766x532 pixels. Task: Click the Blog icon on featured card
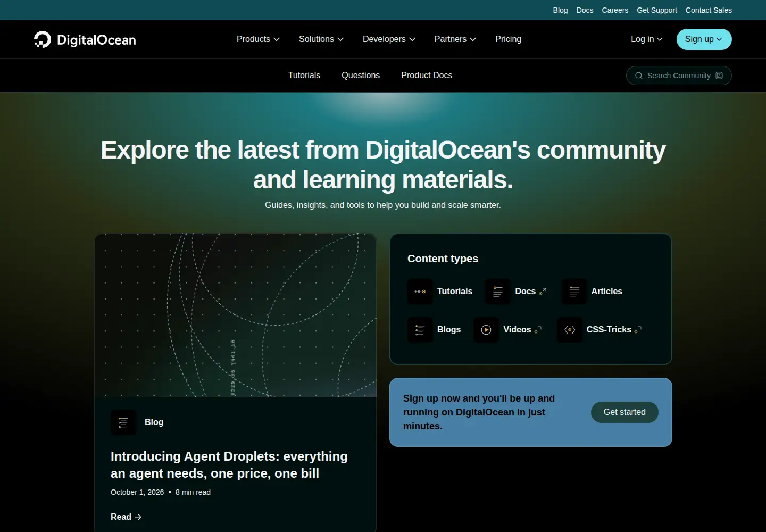123,422
